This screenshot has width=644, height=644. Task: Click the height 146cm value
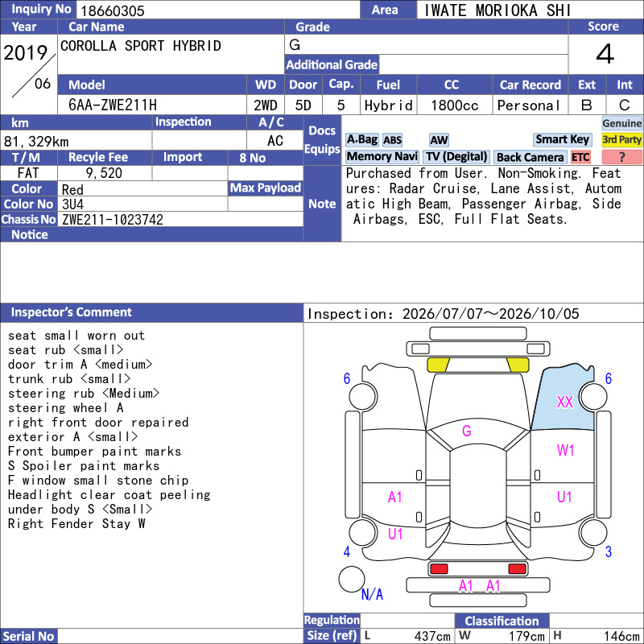click(621, 636)
